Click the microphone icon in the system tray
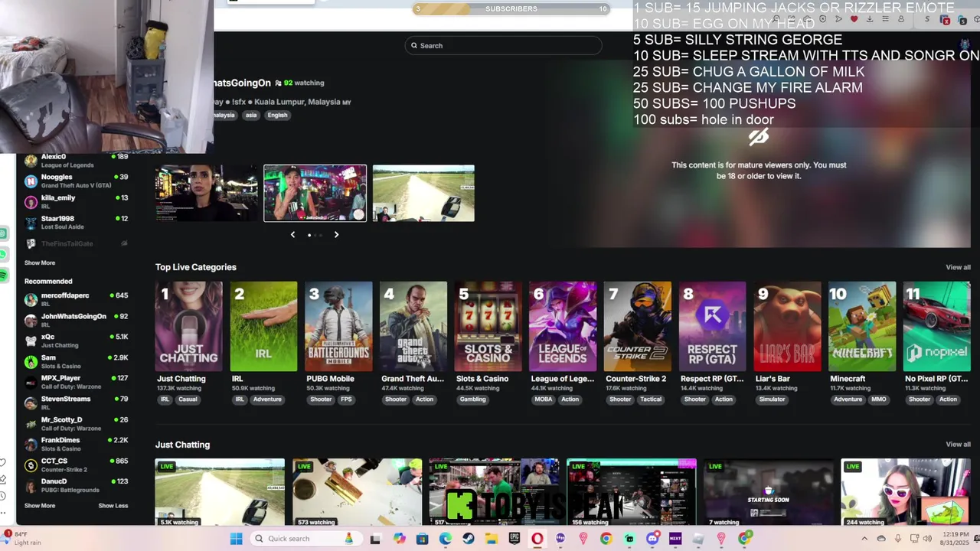This screenshot has height=551, width=980. point(897,539)
